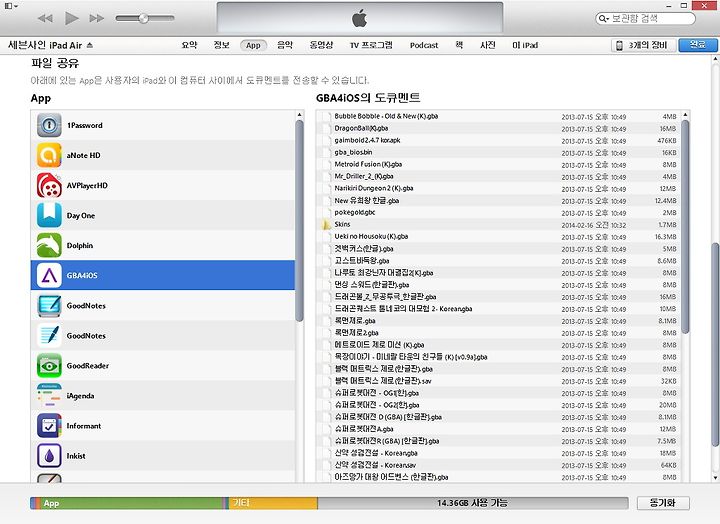Select 고스트바둑왕.gba file
This screenshot has width=720, height=524.
click(x=498, y=261)
